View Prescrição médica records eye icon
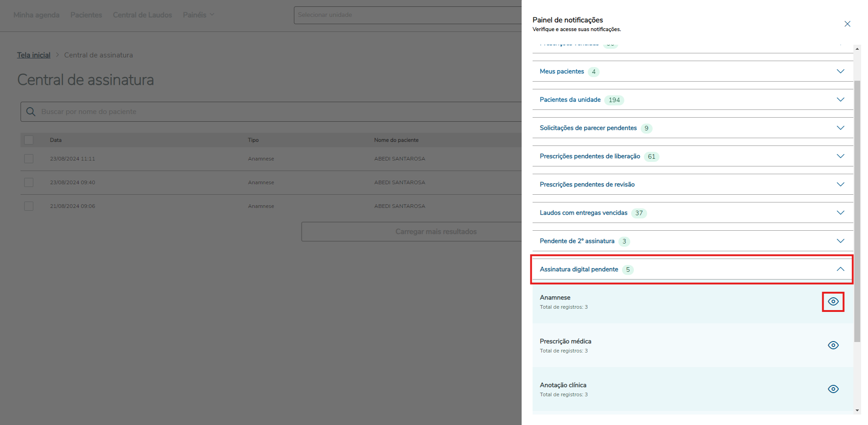The image size is (868, 425). pyautogui.click(x=833, y=345)
